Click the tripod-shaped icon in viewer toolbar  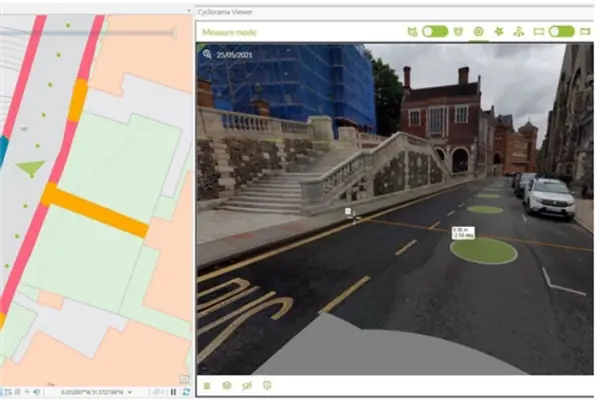click(518, 32)
